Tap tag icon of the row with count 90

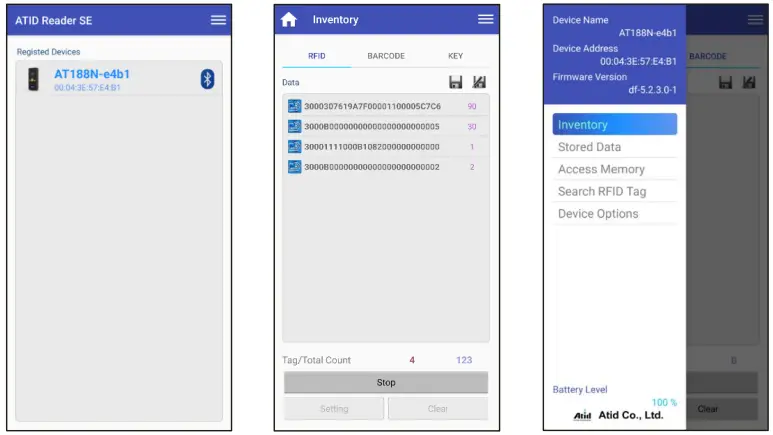[294, 106]
